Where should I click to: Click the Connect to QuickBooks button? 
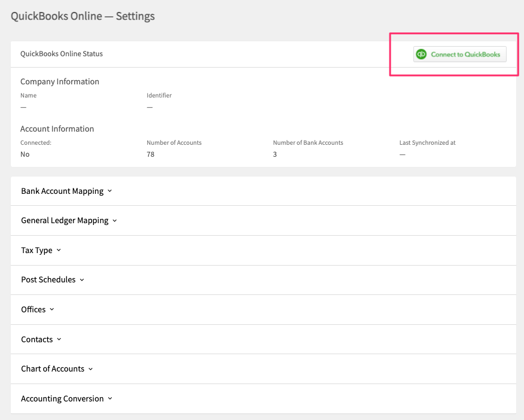(x=459, y=54)
